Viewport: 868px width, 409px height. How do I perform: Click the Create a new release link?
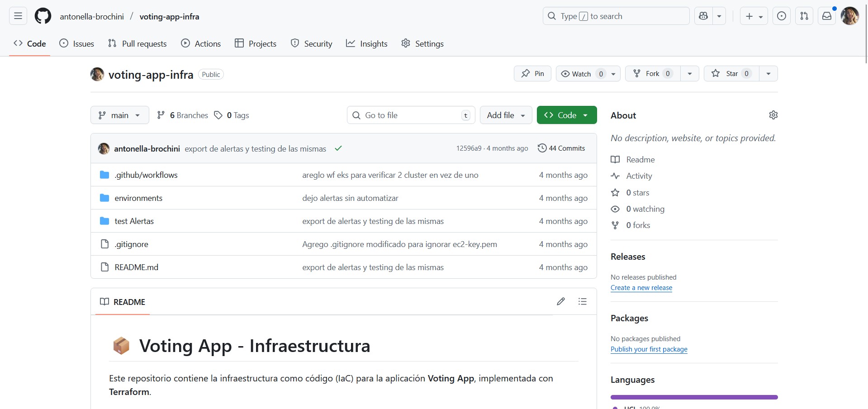[641, 288]
